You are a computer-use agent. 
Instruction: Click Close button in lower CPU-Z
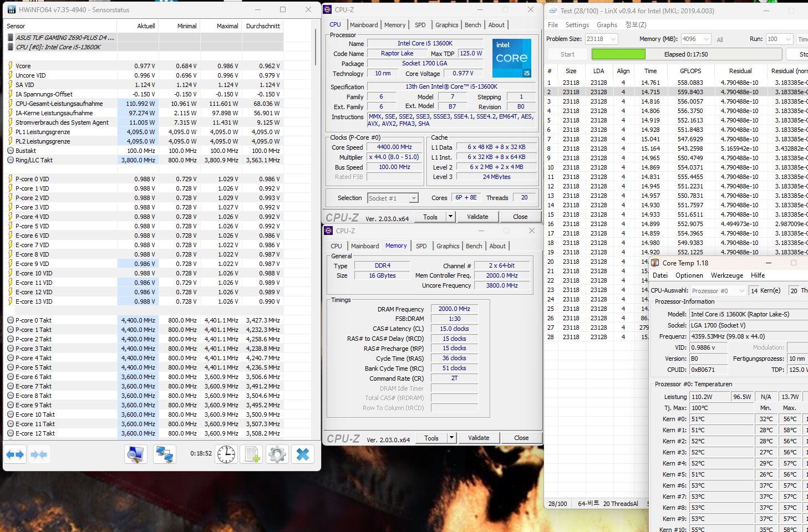521,438
